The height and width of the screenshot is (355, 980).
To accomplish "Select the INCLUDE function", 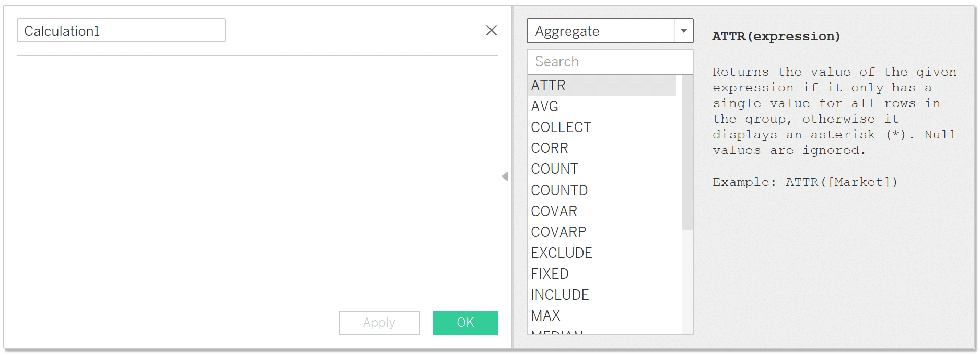I will [602, 294].
